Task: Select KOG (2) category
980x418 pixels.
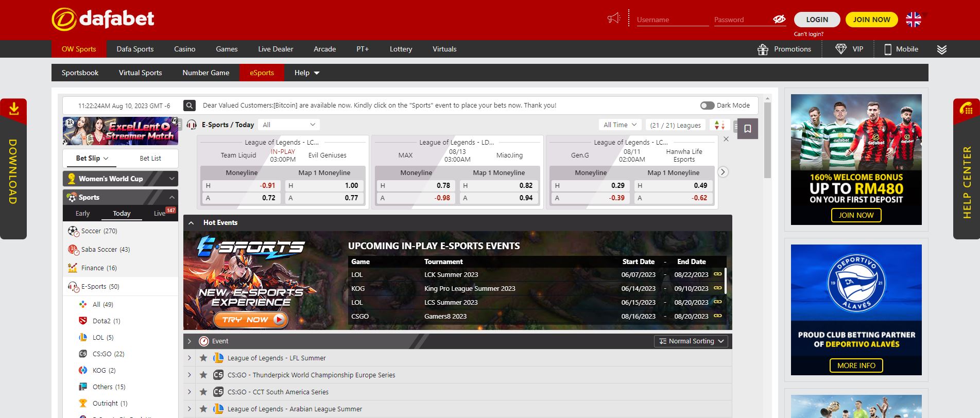Action: (x=121, y=371)
